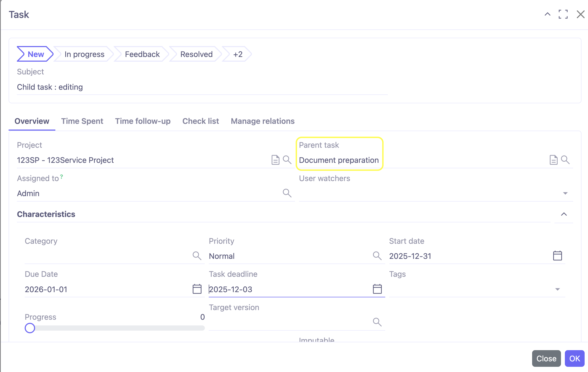Viewport: 588px width, 372px height.
Task: Select the Resolved workflow status
Action: [x=196, y=54]
